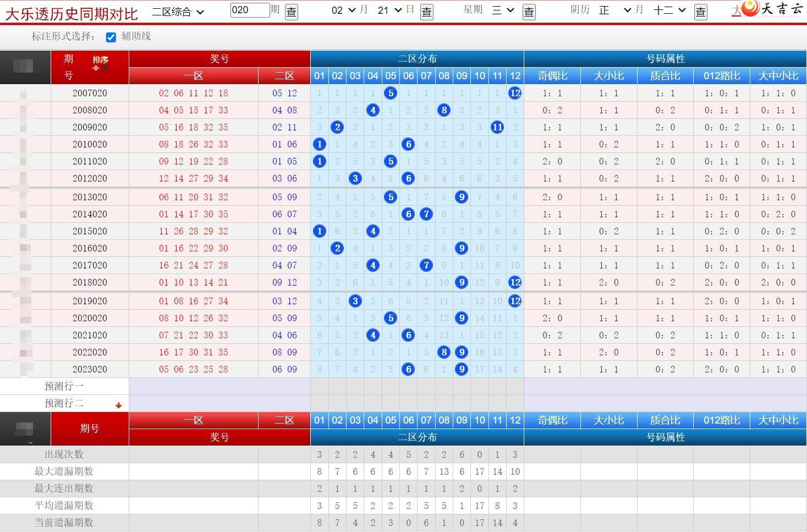Screen dimensions: 807x532
Task: Click blue ball 3 in row 2012020
Action: click(355, 178)
